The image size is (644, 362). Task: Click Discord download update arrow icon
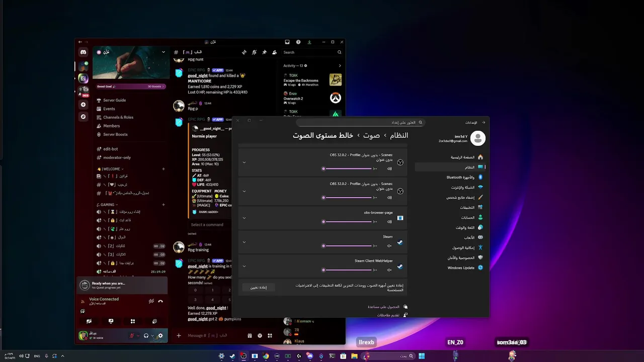tap(309, 42)
